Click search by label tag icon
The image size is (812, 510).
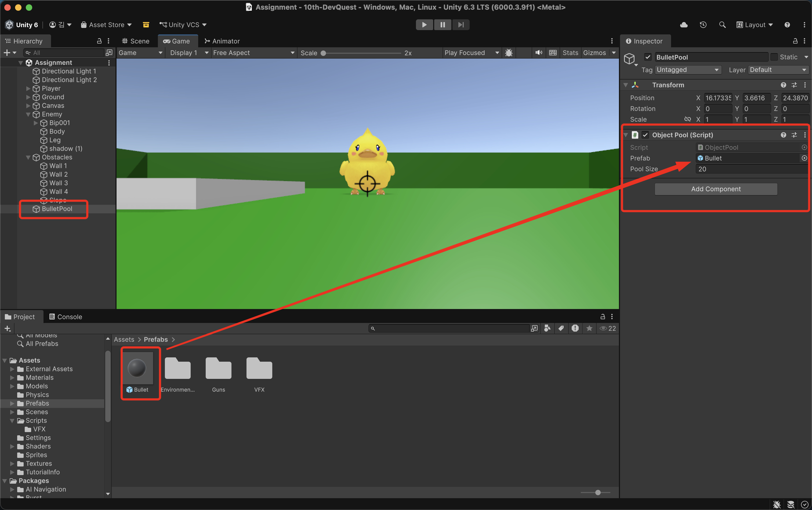(561, 328)
